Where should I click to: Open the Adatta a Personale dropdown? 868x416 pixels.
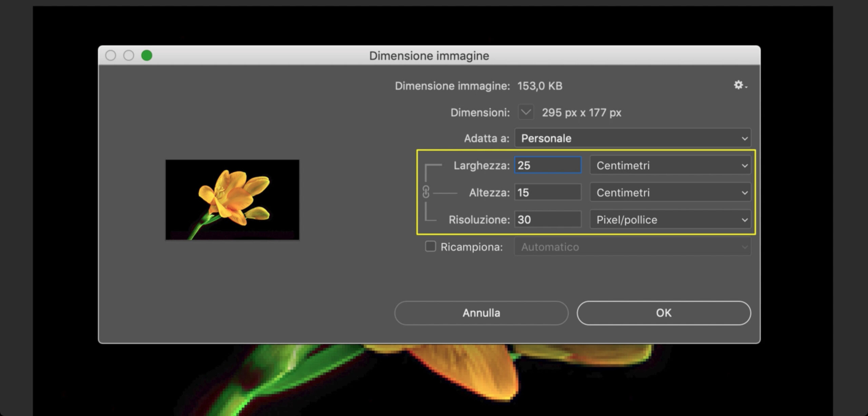633,138
